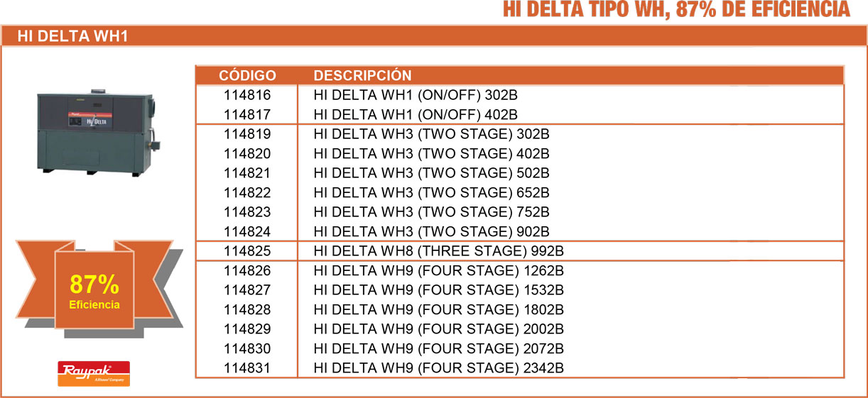The image size is (868, 398).
Task: Choose HI DELTA WH3 (TWO STAGE) 502B
Action: pyautogui.click(x=431, y=173)
